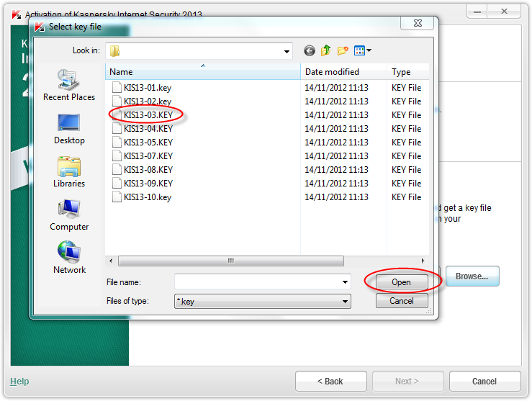
Task: Open the View menu icon
Action: click(x=362, y=51)
